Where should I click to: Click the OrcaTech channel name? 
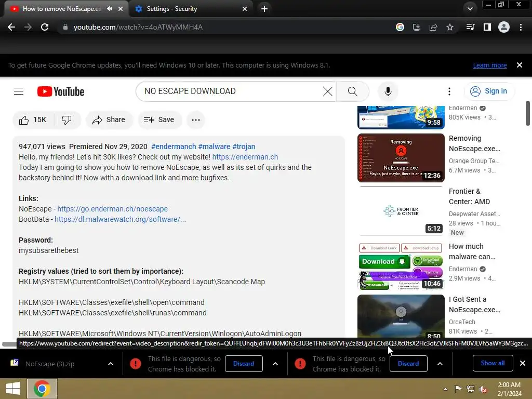click(x=462, y=322)
